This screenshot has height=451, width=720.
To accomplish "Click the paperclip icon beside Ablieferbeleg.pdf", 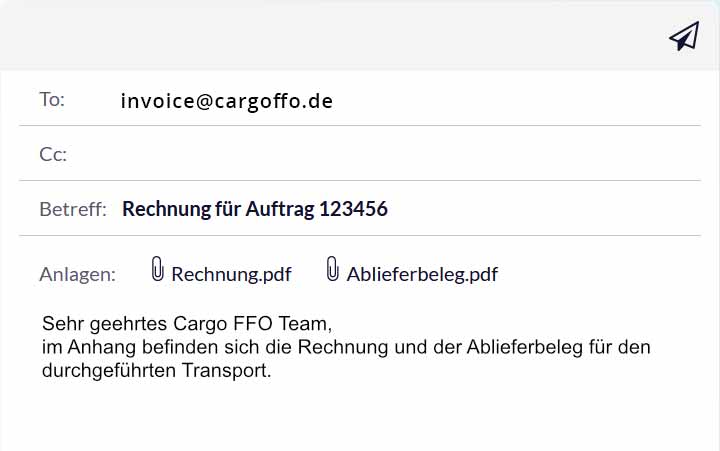I will tap(333, 269).
